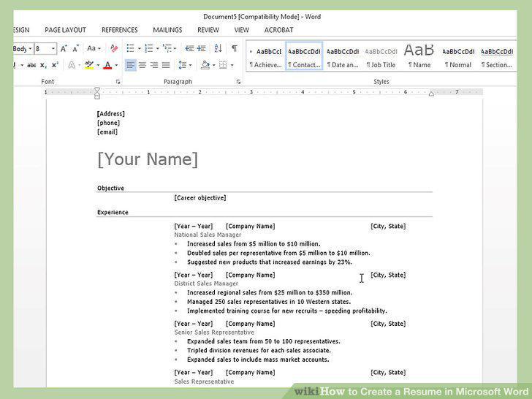Apply the Job Title style

pyautogui.click(x=381, y=56)
